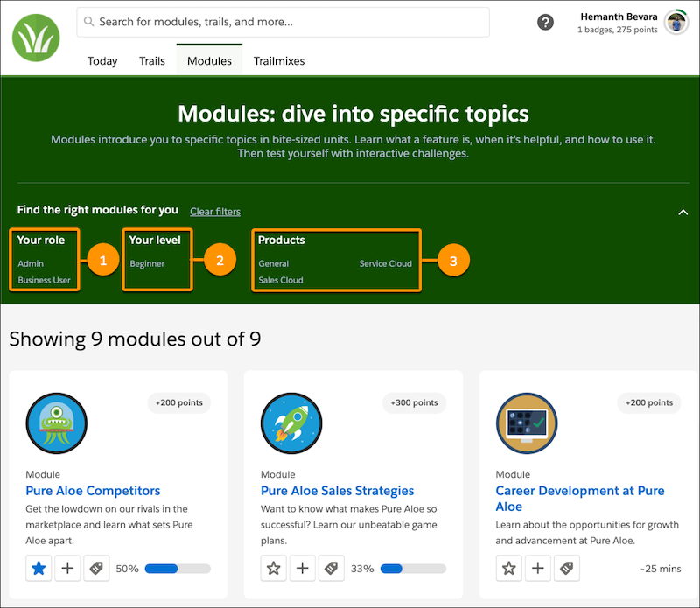This screenshot has height=608, width=700.
Task: Open the monitor badge of Career Development
Action: click(x=527, y=423)
